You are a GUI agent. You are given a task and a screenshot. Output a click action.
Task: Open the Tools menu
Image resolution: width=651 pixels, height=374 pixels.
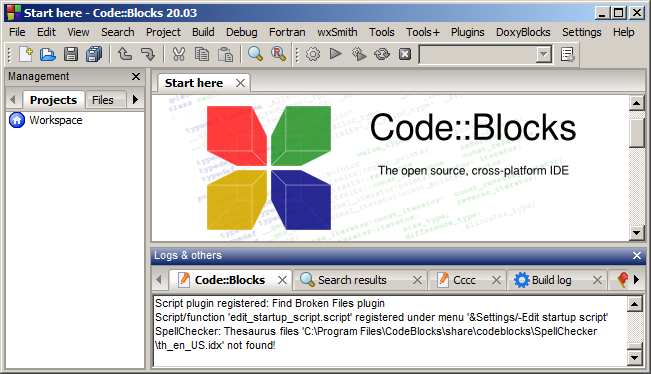[x=382, y=32]
